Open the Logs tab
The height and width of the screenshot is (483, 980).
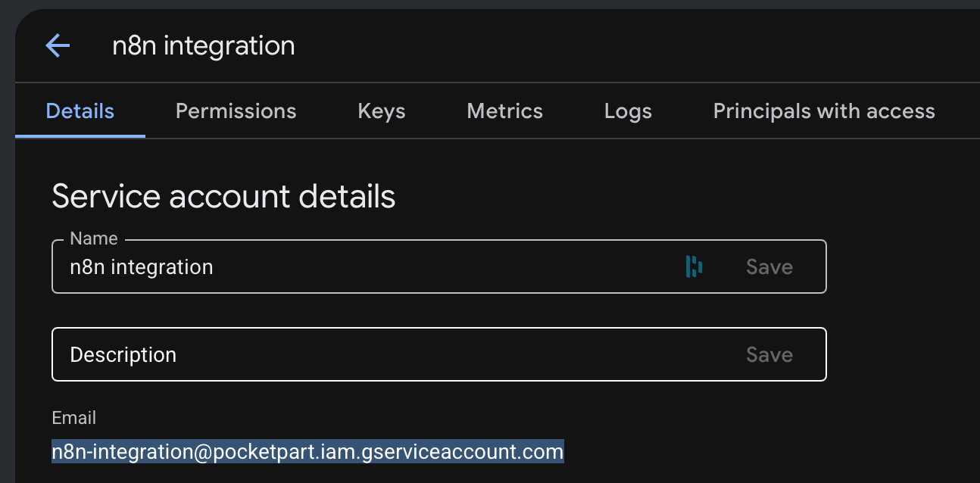628,111
